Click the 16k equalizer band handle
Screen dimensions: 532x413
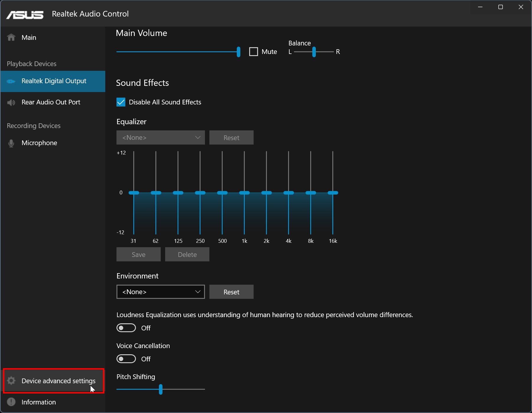333,193
